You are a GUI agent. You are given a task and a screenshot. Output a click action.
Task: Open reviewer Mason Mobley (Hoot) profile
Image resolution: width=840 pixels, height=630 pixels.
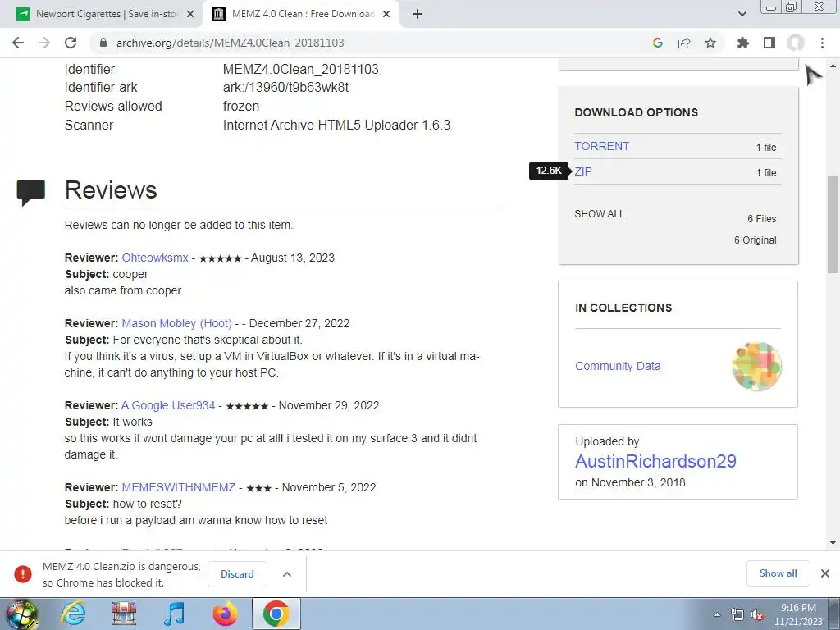[177, 323]
